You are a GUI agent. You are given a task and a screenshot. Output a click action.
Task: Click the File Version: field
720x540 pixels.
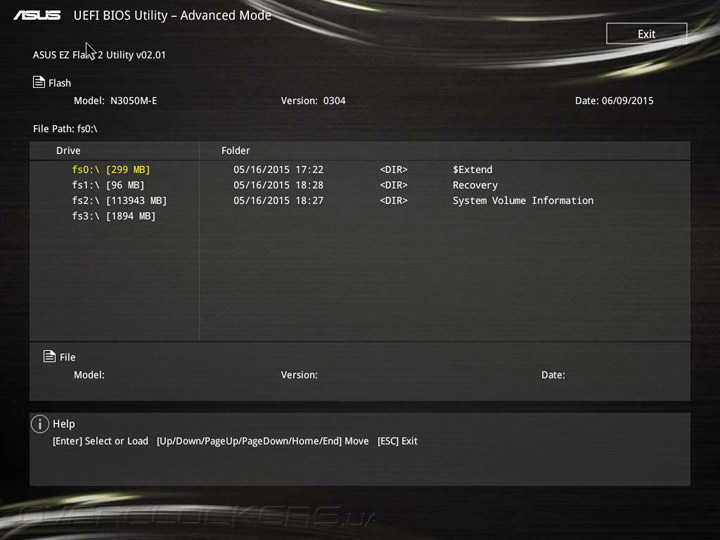coord(299,375)
